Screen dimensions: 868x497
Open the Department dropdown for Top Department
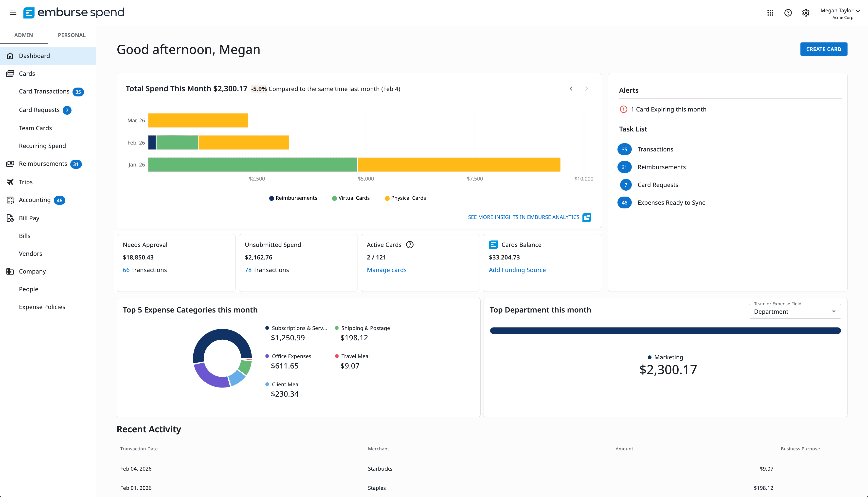pyautogui.click(x=795, y=311)
